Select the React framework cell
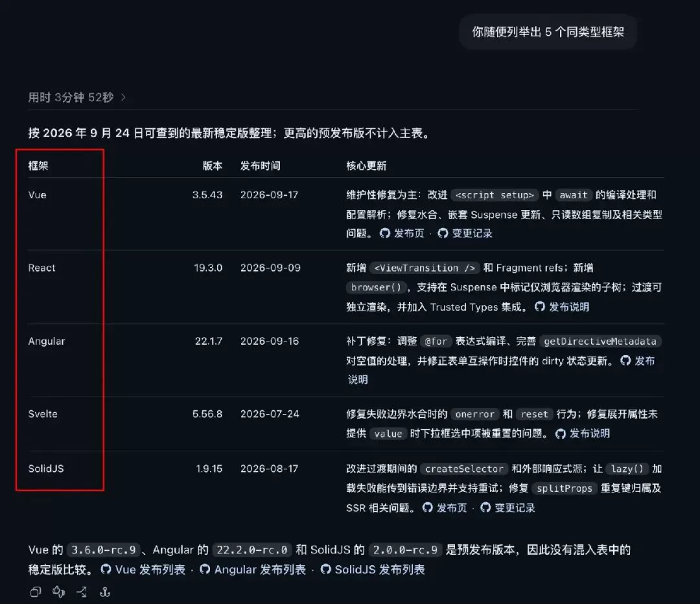 [x=42, y=268]
